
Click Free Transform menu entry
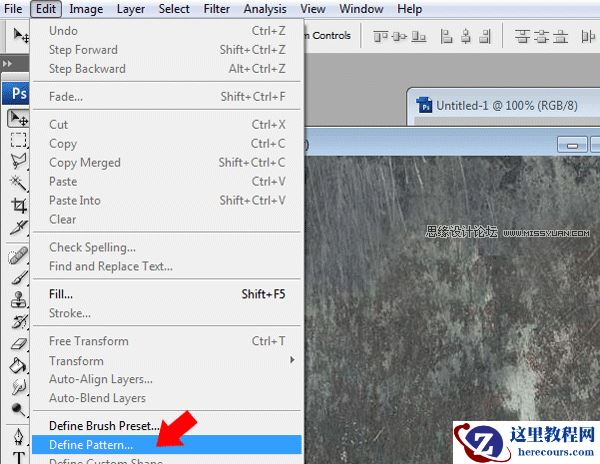coord(167,341)
